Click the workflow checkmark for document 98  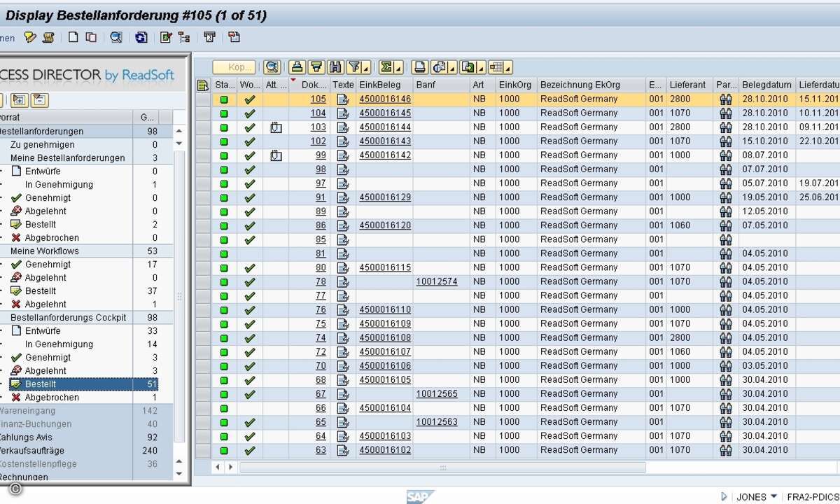tap(249, 169)
